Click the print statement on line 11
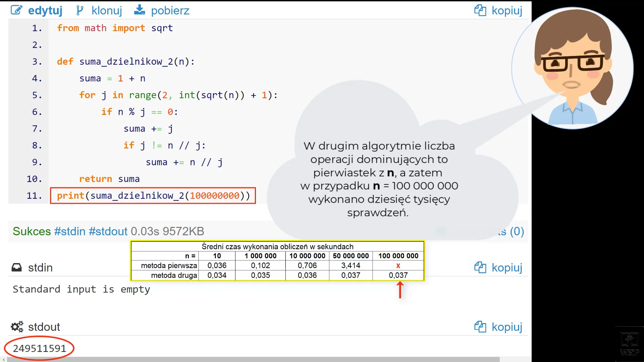The height and width of the screenshot is (362, 644). pos(153,196)
